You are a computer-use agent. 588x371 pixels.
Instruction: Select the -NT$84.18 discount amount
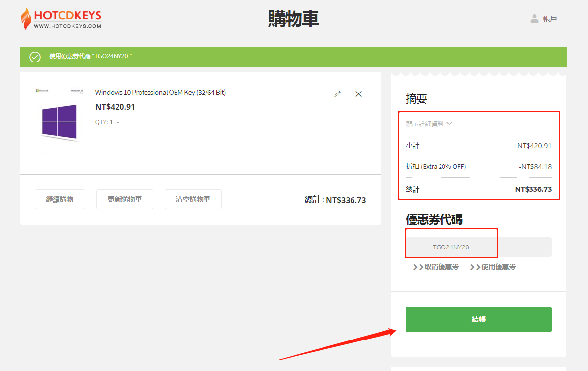[535, 166]
